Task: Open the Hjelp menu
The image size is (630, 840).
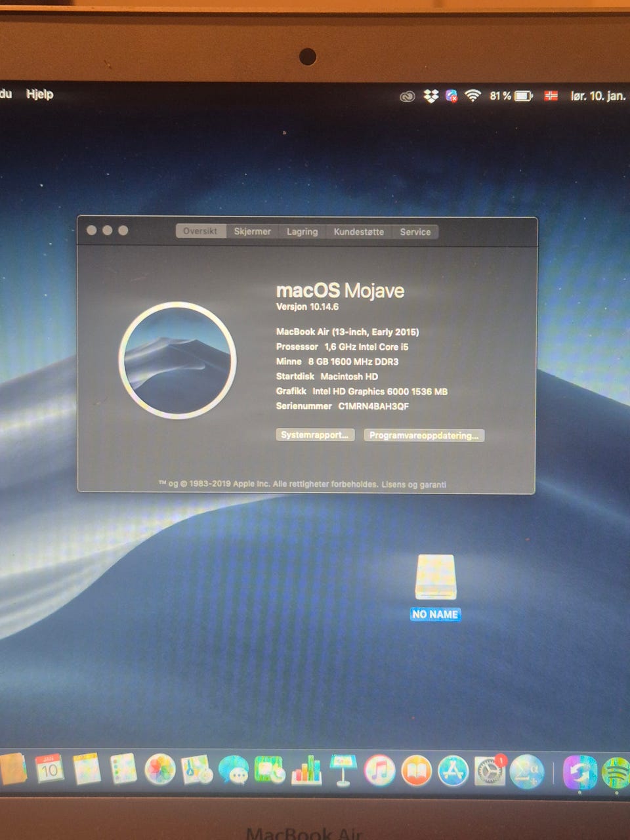Action: click(x=39, y=94)
